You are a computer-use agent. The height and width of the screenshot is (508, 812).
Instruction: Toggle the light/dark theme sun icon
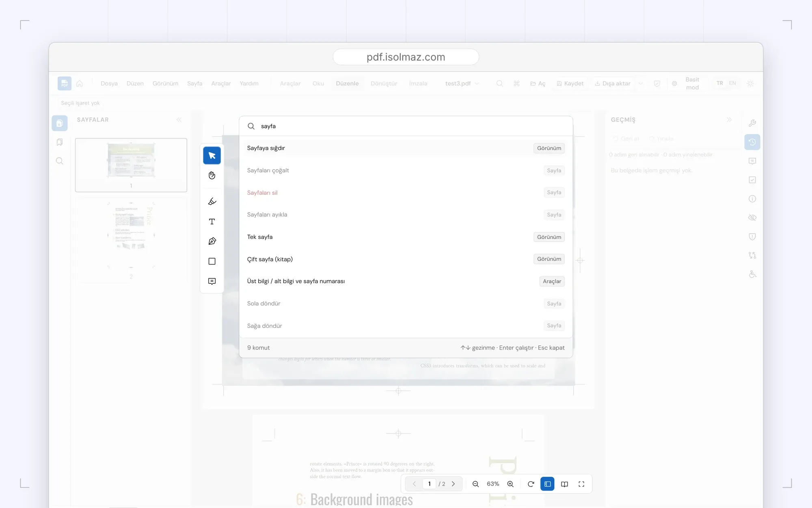click(x=750, y=83)
